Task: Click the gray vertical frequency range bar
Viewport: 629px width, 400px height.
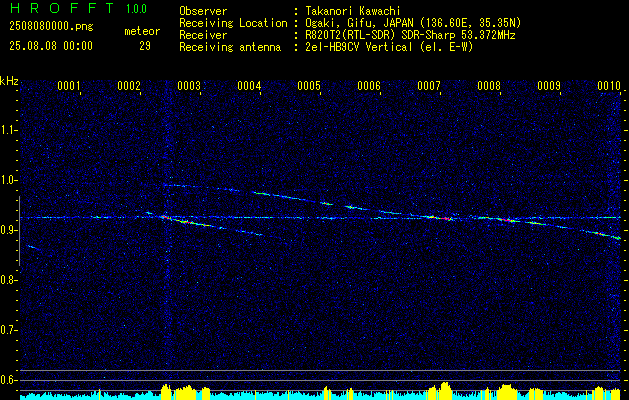Action: [19, 231]
